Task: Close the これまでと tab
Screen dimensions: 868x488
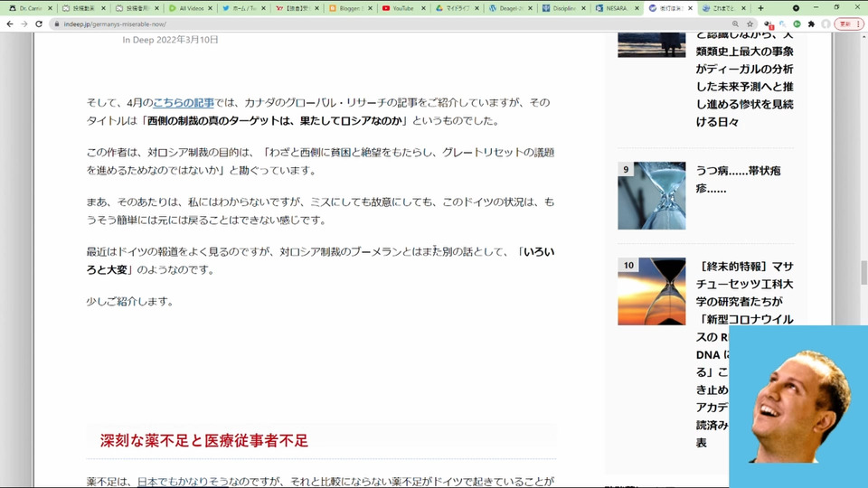Action: coord(743,8)
